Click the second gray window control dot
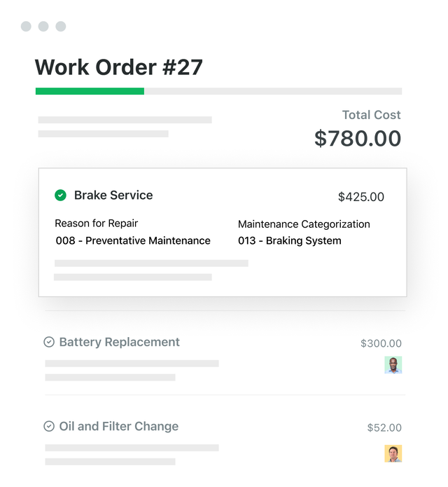The height and width of the screenshot is (487, 448). 43,27
